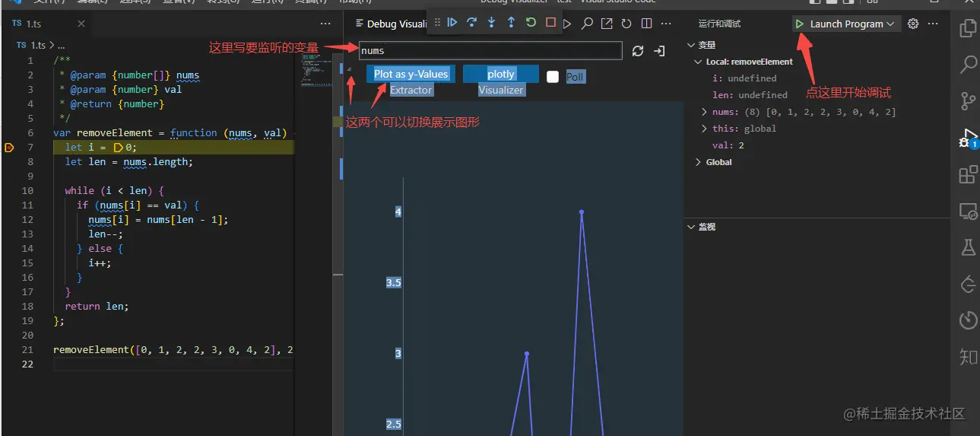Restart the debug session (green circular arrow)
This screenshot has width=980, height=436.
(x=531, y=23)
